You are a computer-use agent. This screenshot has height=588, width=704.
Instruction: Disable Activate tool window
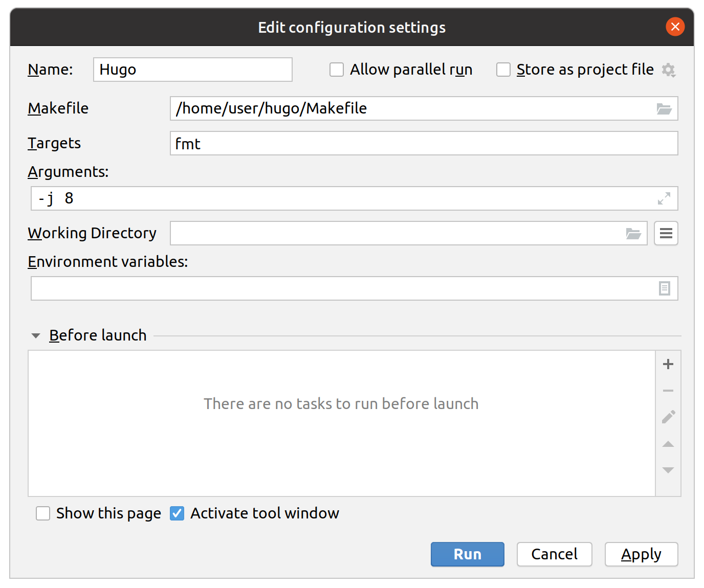177,513
